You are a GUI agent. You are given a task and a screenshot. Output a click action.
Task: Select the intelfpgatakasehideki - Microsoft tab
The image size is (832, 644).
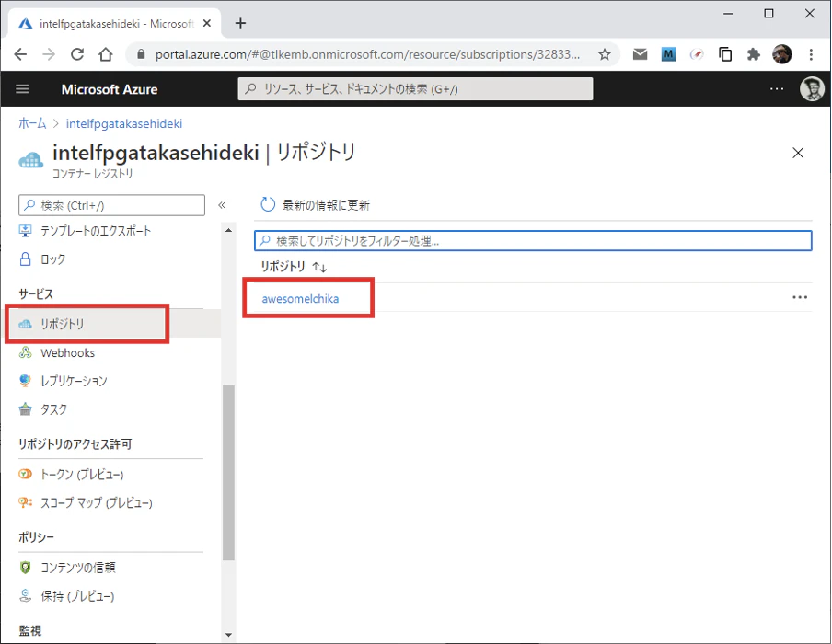click(115, 23)
